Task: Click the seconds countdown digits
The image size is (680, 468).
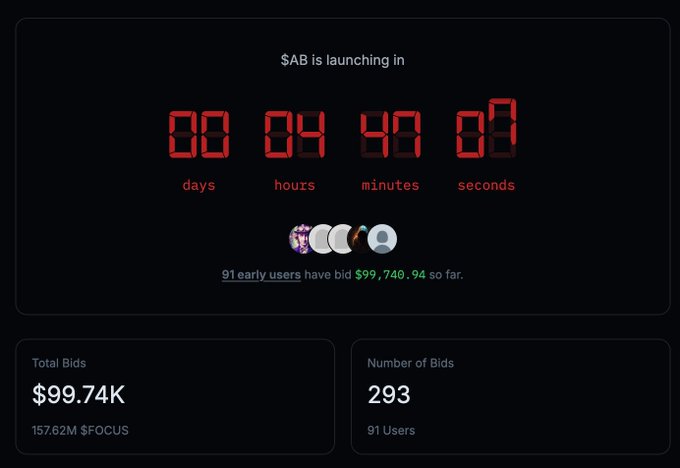Action: [x=486, y=131]
